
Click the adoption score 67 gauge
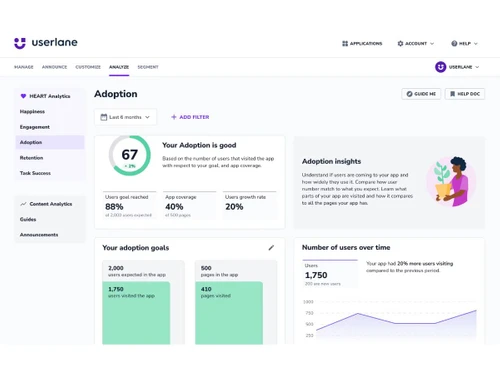coord(130,155)
